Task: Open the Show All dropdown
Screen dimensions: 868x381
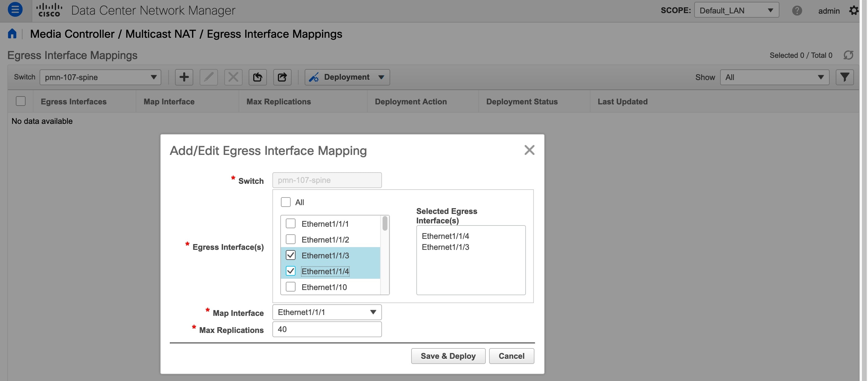Action: pyautogui.click(x=775, y=77)
